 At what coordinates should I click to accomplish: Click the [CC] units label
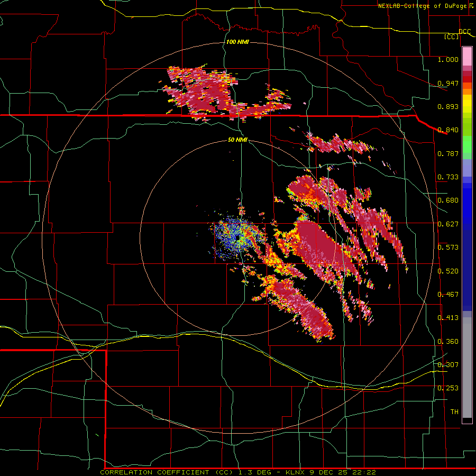[x=452, y=36]
